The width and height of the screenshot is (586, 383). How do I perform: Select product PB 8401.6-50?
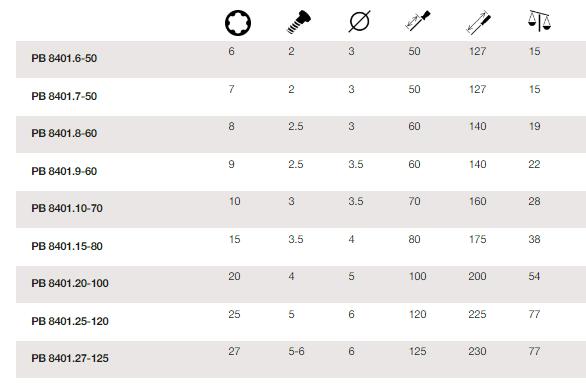pyautogui.click(x=64, y=58)
